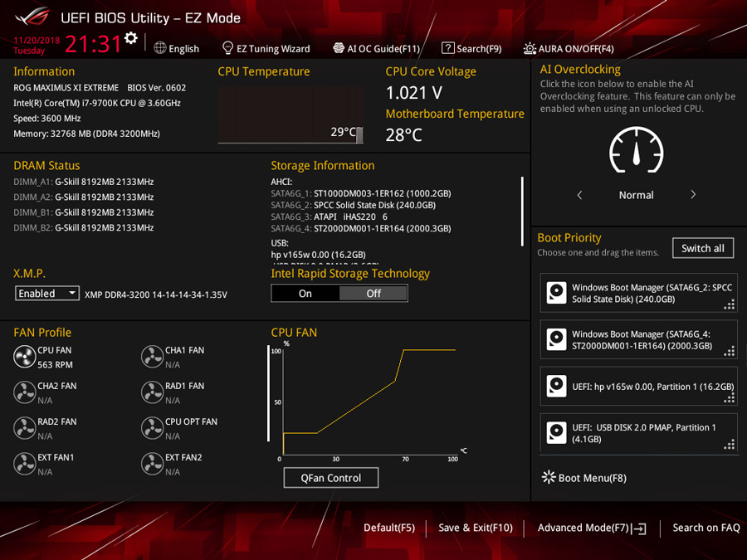747x560 pixels.
Task: Click the exit arrow icon beside Advanced Mode
Action: [x=639, y=528]
